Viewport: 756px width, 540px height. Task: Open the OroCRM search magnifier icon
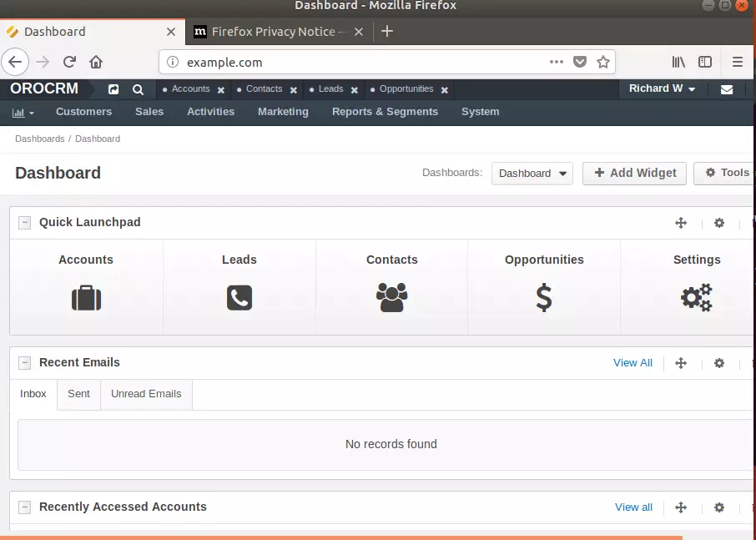(138, 89)
